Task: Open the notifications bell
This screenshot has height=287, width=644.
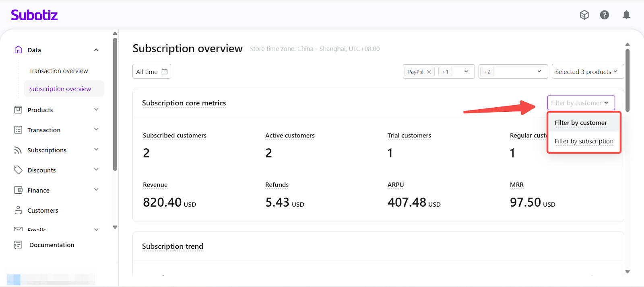Action: coord(626,15)
